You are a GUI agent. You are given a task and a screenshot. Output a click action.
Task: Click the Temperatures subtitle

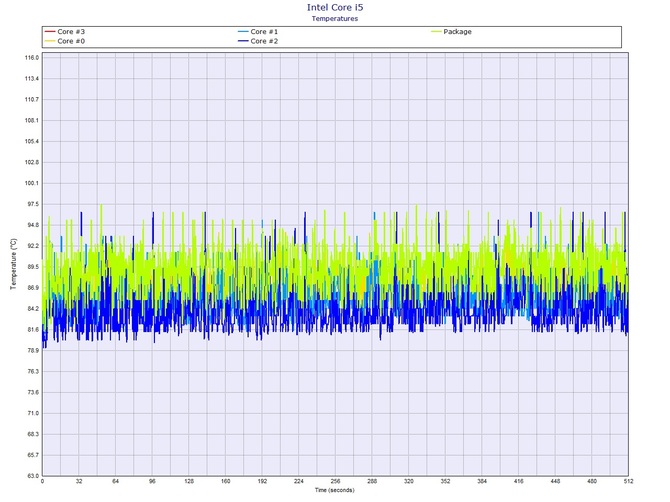click(335, 18)
